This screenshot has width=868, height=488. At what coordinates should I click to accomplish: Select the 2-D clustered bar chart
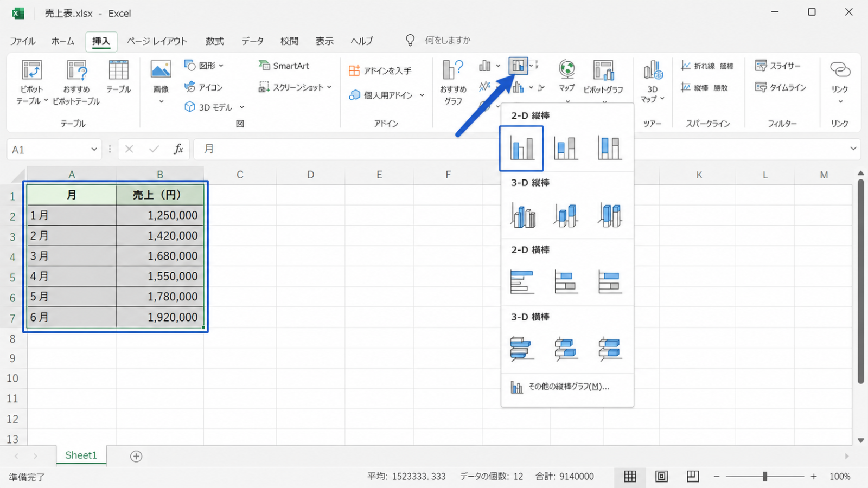point(522,282)
